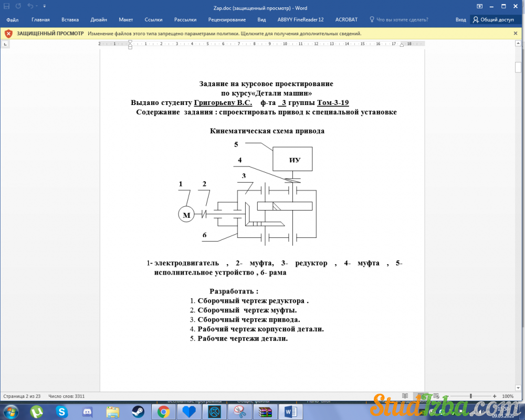Open Steam from the taskbar
Viewport: 525px width, 420px height.
[x=138, y=412]
